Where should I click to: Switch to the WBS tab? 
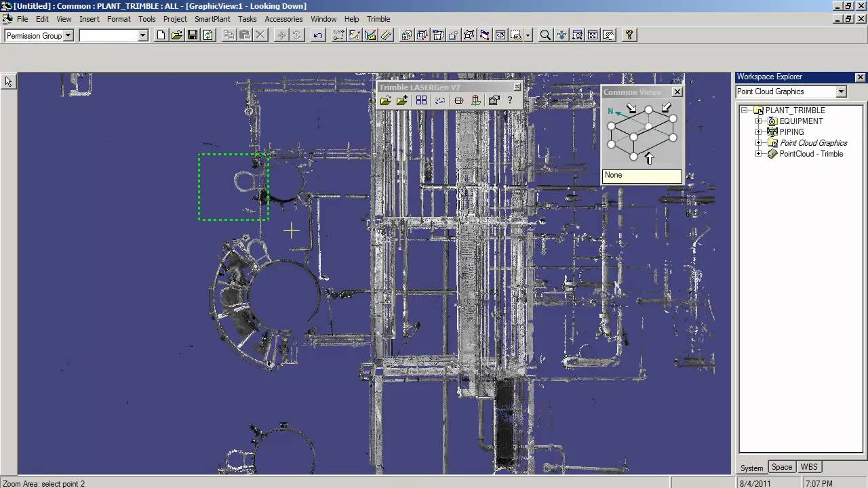(809, 467)
